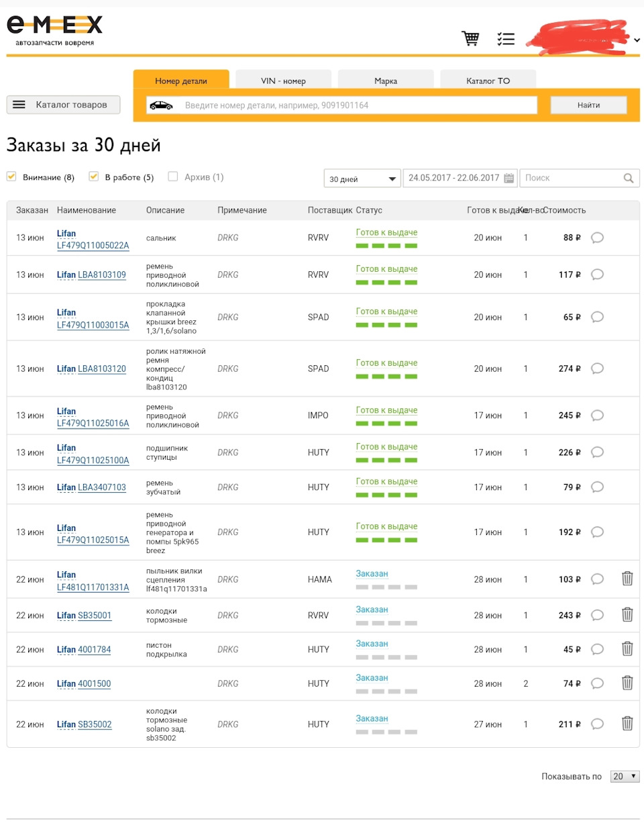Switch to the Марка tab
This screenshot has height=825, width=644.
(x=386, y=80)
